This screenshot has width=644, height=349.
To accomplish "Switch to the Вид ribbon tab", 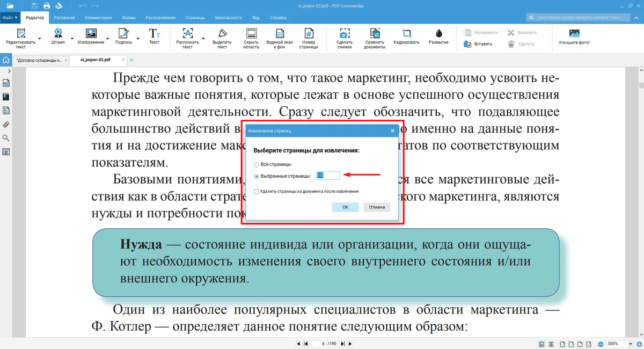I will (256, 18).
